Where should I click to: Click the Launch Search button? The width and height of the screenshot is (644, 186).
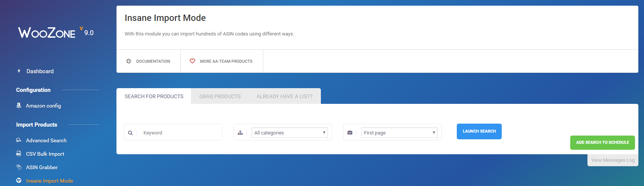tap(479, 131)
